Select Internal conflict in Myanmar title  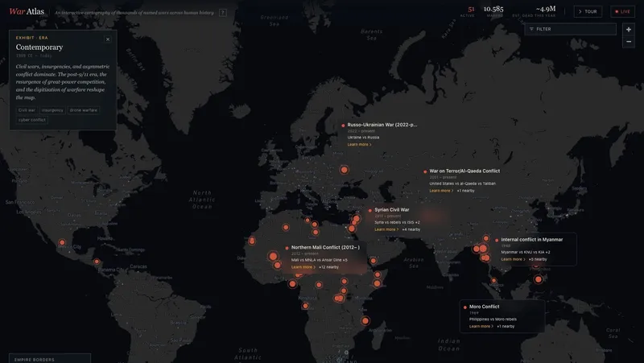(x=532, y=239)
